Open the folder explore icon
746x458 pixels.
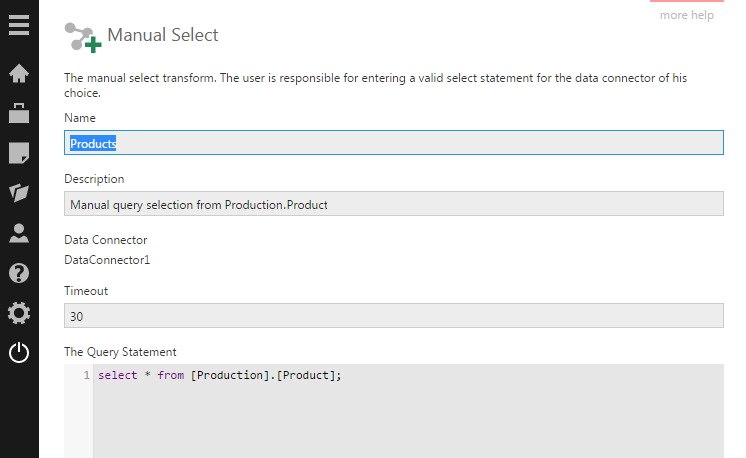19,193
